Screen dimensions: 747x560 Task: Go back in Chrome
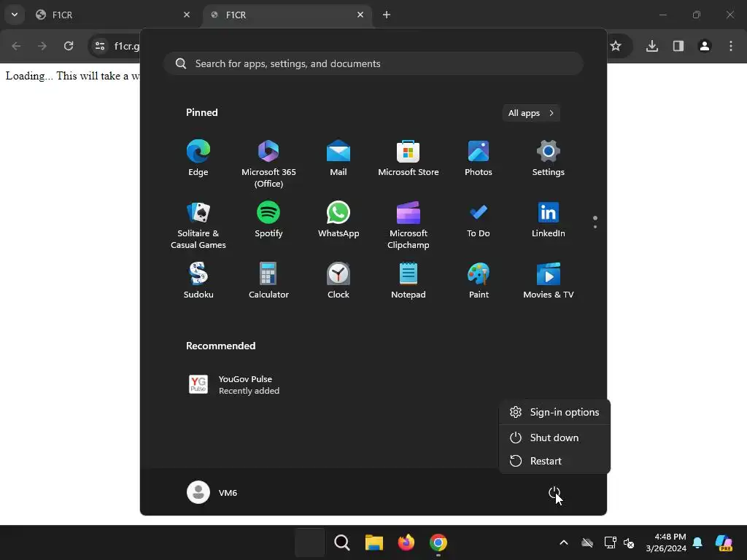coord(16,46)
